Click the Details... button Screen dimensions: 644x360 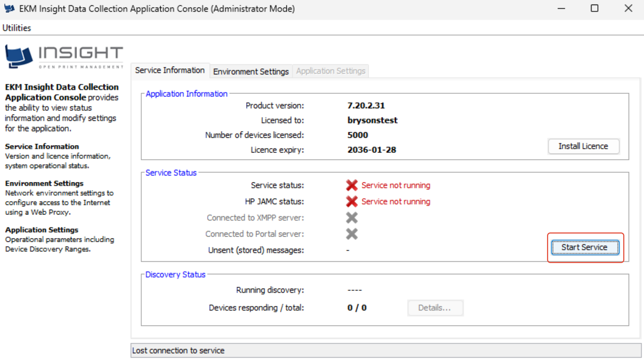click(x=435, y=308)
